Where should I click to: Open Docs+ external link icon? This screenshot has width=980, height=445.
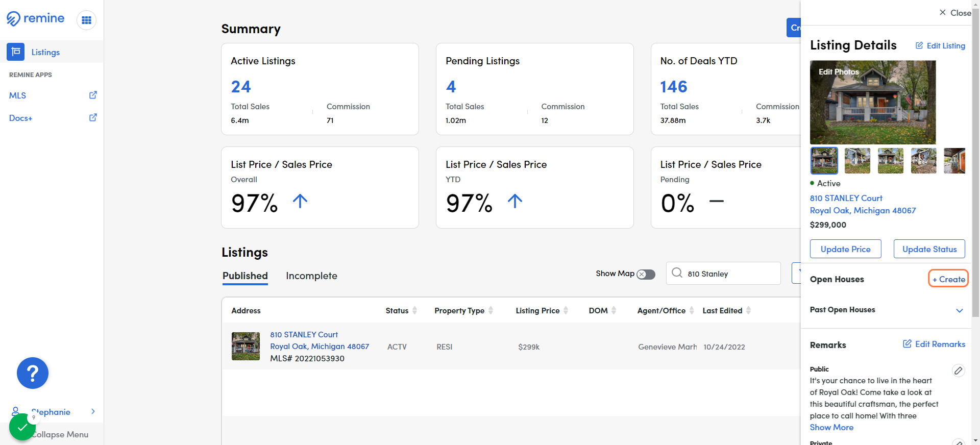coord(93,117)
